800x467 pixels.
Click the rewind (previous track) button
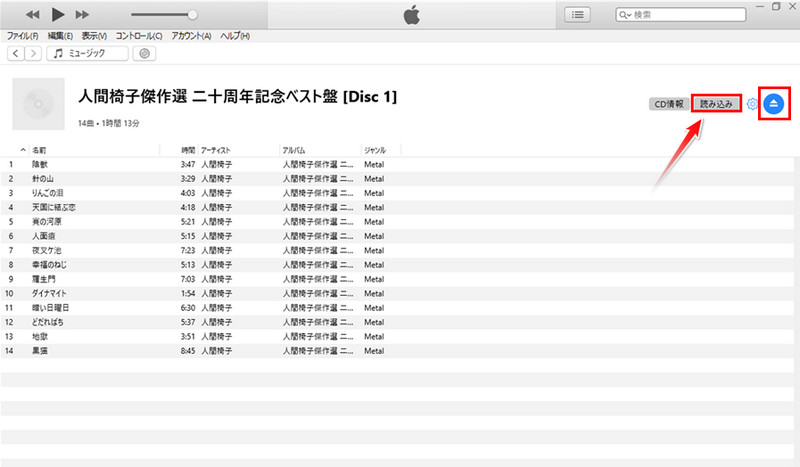click(x=33, y=15)
